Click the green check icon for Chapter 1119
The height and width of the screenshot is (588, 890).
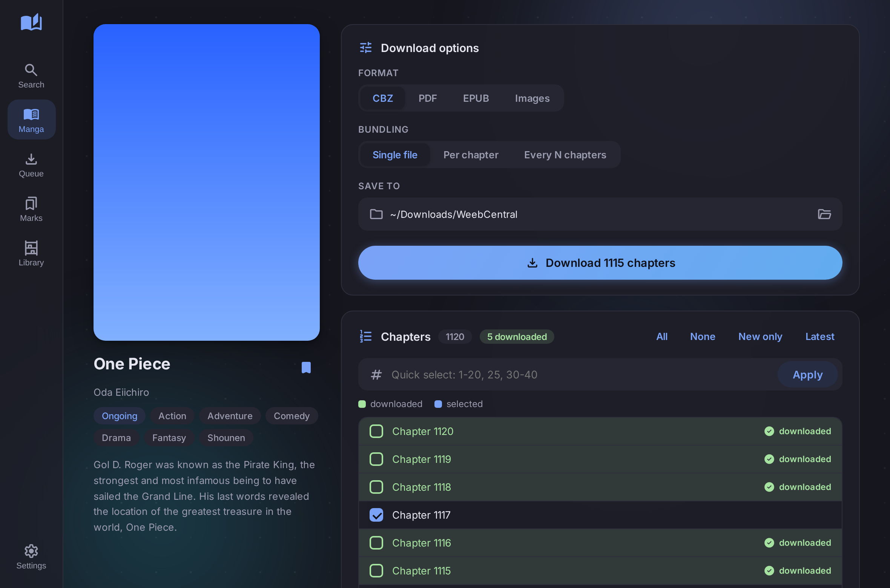769,459
